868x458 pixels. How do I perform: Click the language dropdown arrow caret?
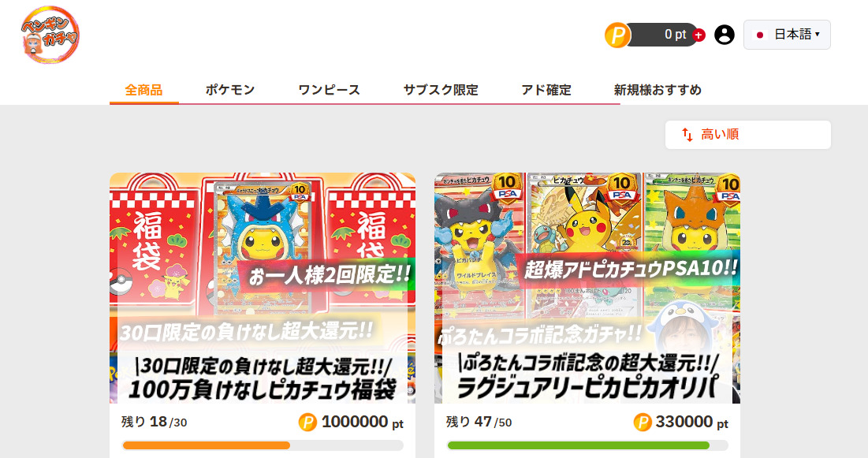tap(817, 35)
